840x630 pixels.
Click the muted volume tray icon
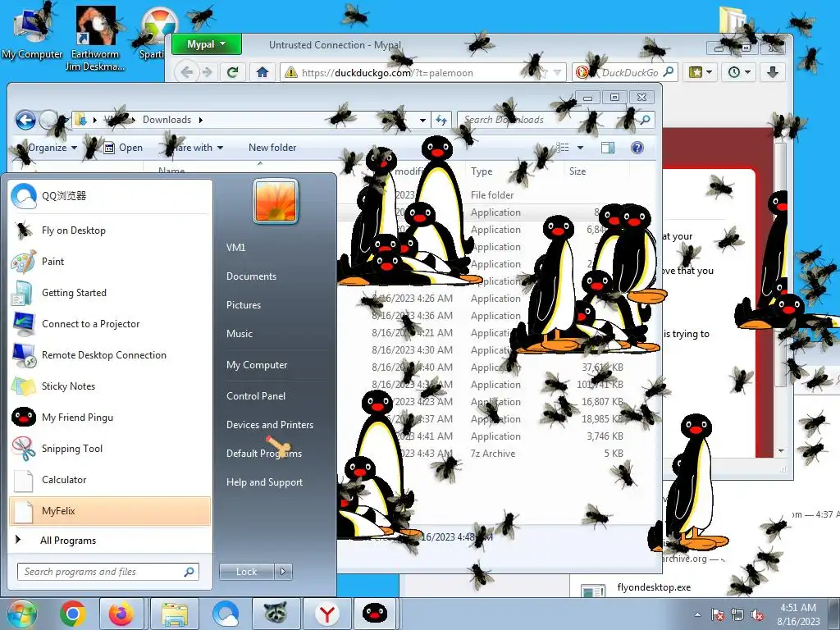coord(757,614)
